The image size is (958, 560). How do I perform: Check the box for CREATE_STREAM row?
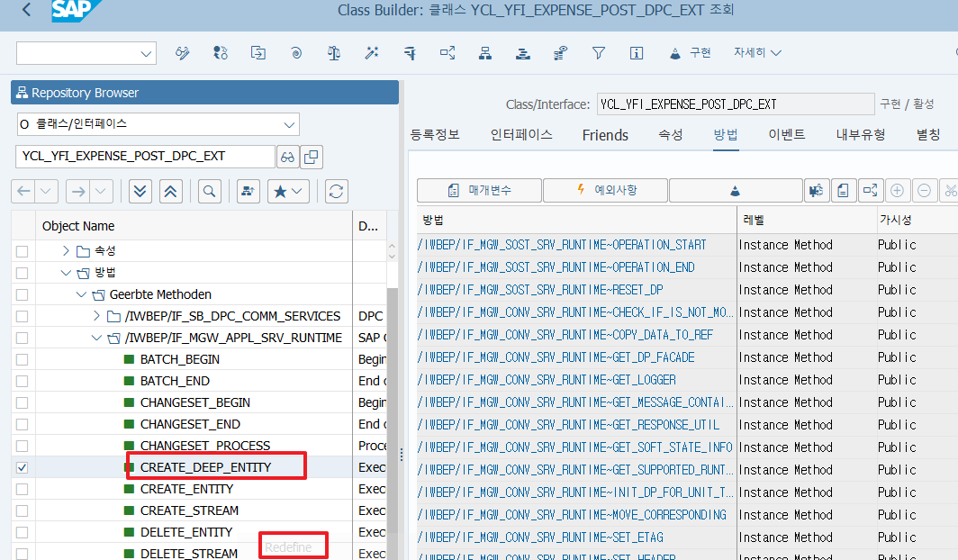[x=22, y=510]
